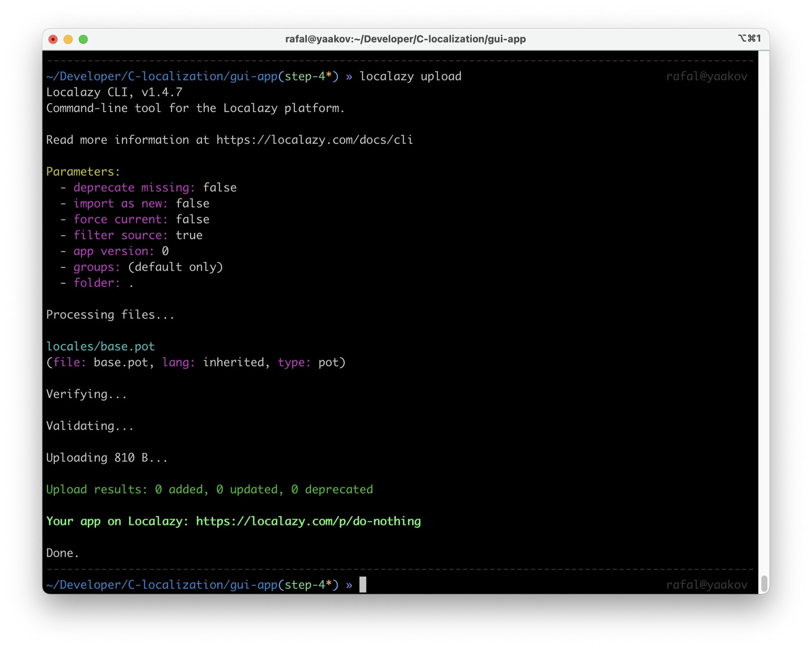
Task: Click the 'Done.' output line
Action: pyautogui.click(x=63, y=553)
